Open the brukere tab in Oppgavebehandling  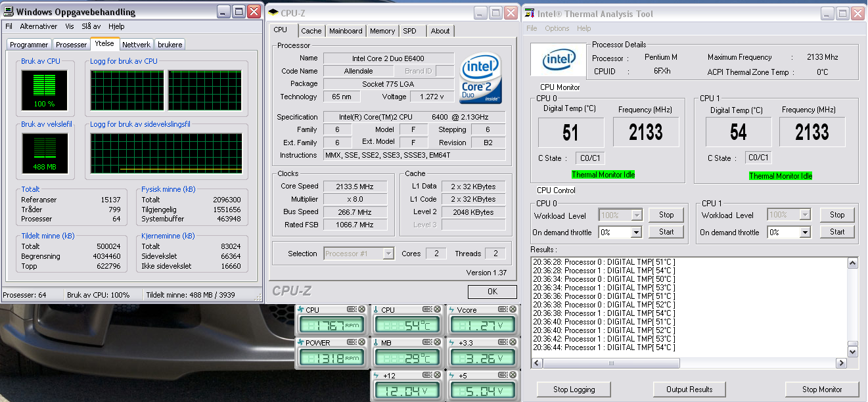point(170,45)
